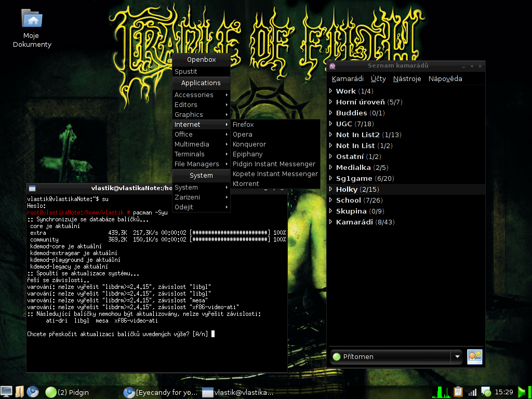532x399 pixels.
Task: Expand the Sg1game buddy group
Action: (x=331, y=178)
